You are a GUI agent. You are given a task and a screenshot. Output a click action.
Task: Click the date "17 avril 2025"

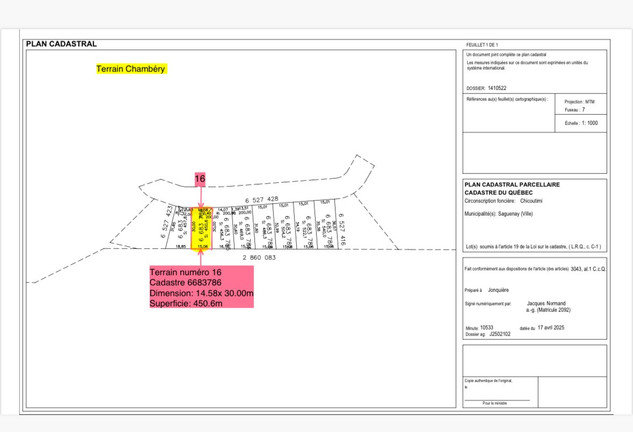(567, 328)
